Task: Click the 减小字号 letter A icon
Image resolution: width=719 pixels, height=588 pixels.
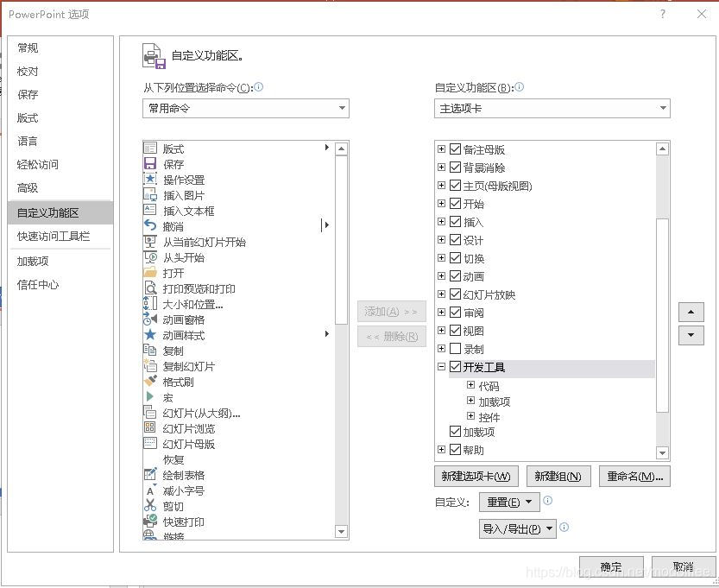Action: click(150, 490)
